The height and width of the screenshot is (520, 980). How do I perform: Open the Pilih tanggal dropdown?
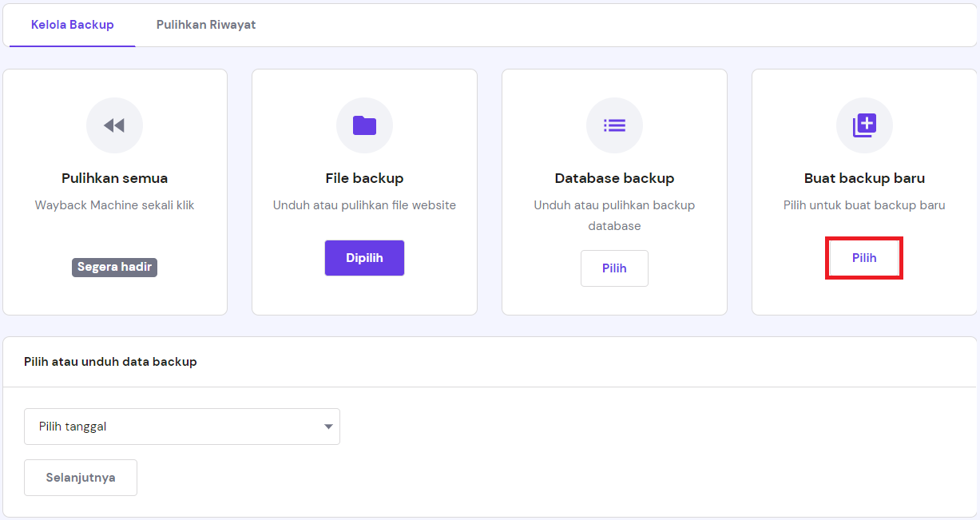point(182,427)
